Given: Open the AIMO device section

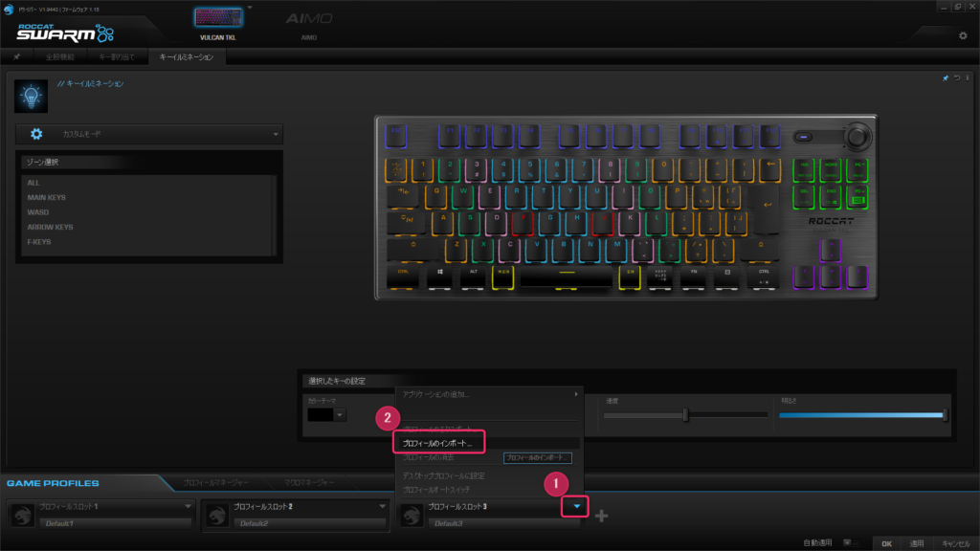Looking at the screenshot, I should coord(309,24).
